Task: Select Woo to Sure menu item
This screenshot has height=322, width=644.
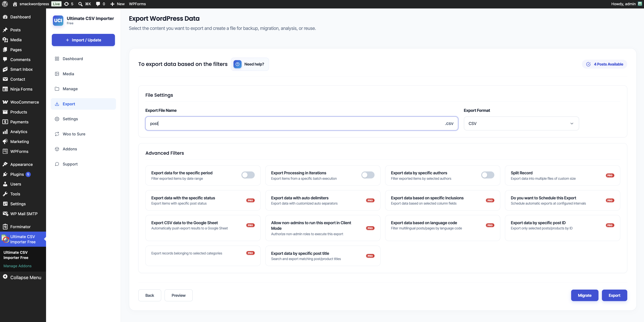Action: pos(83,134)
